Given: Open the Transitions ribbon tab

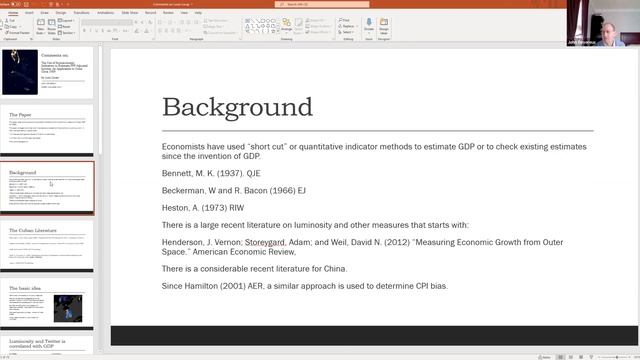Looking at the screenshot, I should [x=81, y=13].
